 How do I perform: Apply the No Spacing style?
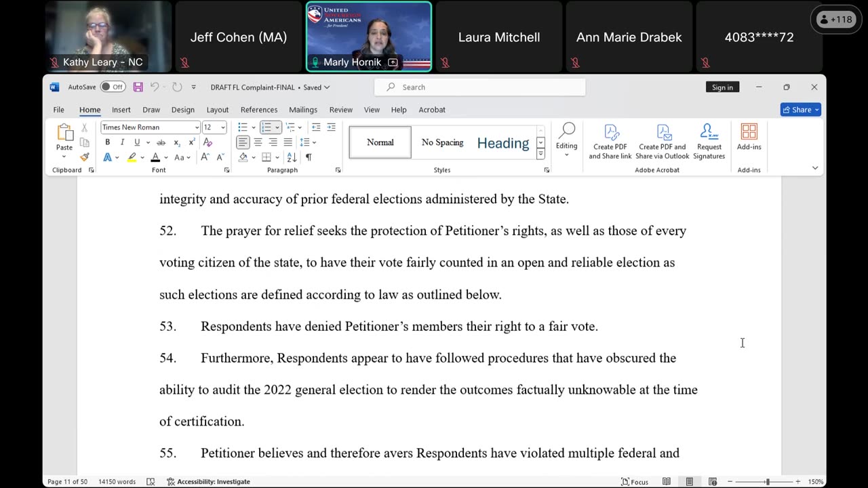[x=442, y=142]
